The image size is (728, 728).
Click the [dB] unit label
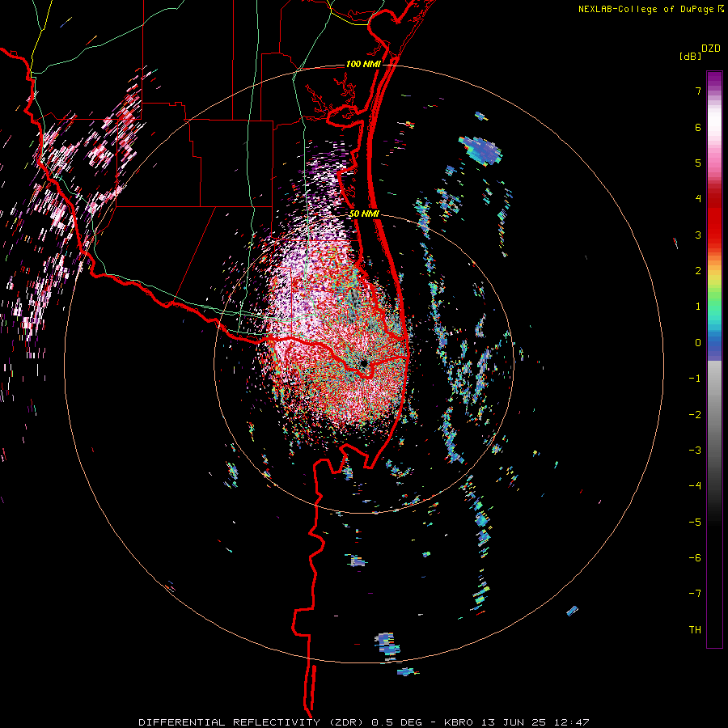691,56
